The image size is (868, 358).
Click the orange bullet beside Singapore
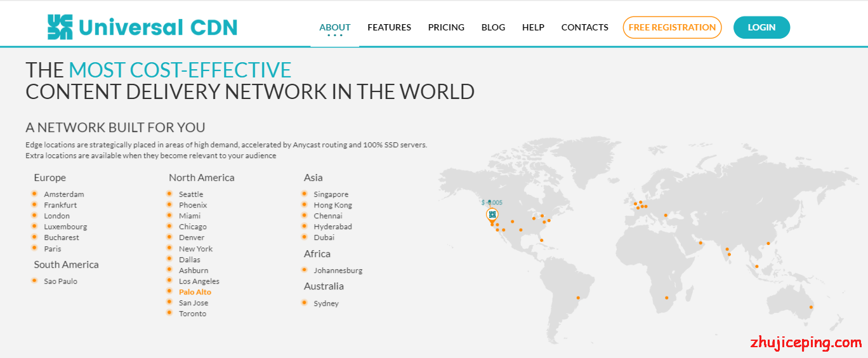[305, 194]
